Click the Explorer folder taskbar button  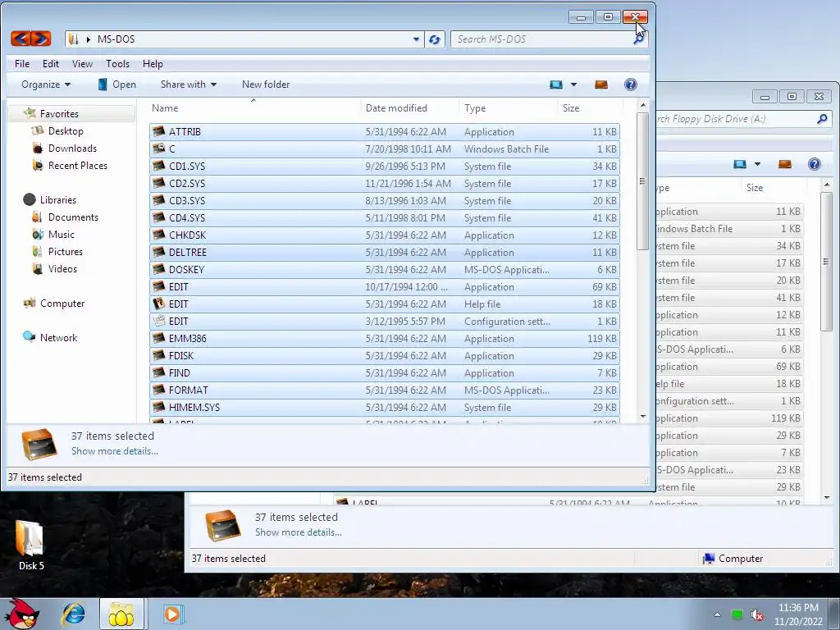(x=121, y=614)
